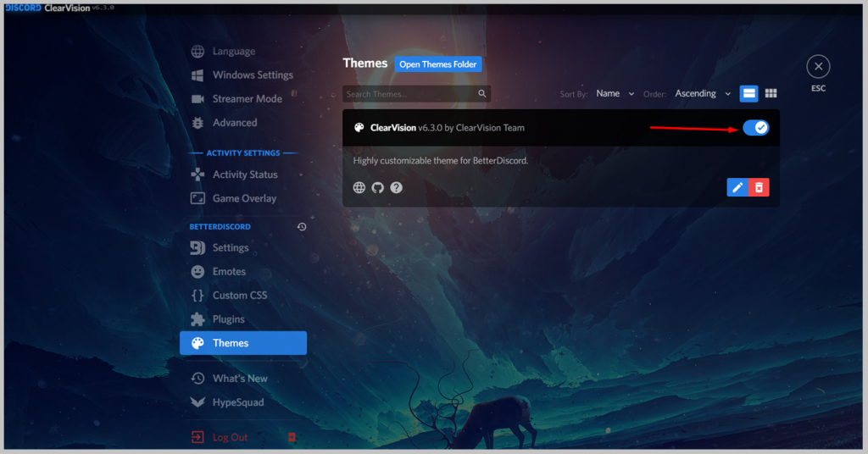Click the 'ClearVision' theme name text
The height and width of the screenshot is (454, 868).
coord(393,128)
